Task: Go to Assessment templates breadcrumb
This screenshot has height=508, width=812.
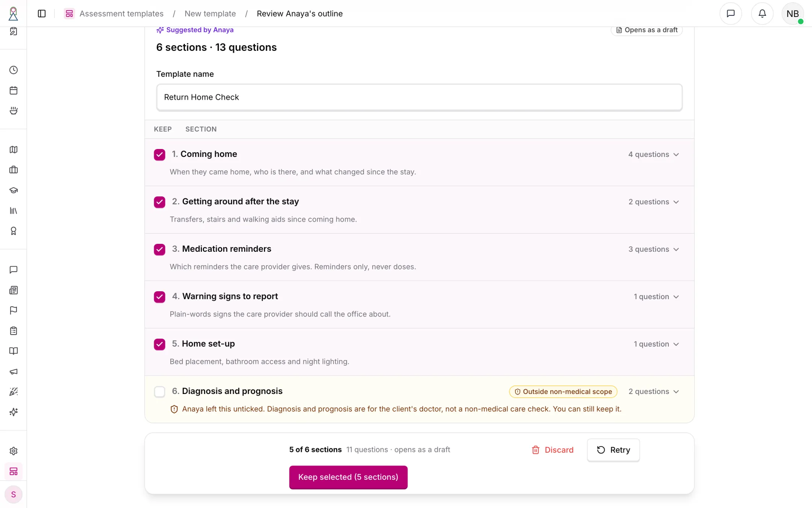Action: click(x=121, y=14)
